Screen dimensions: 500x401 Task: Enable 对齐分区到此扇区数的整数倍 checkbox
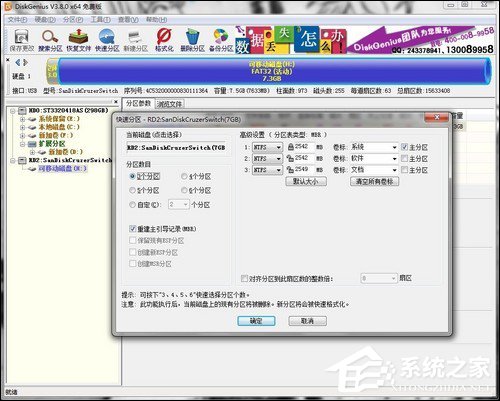[244, 278]
